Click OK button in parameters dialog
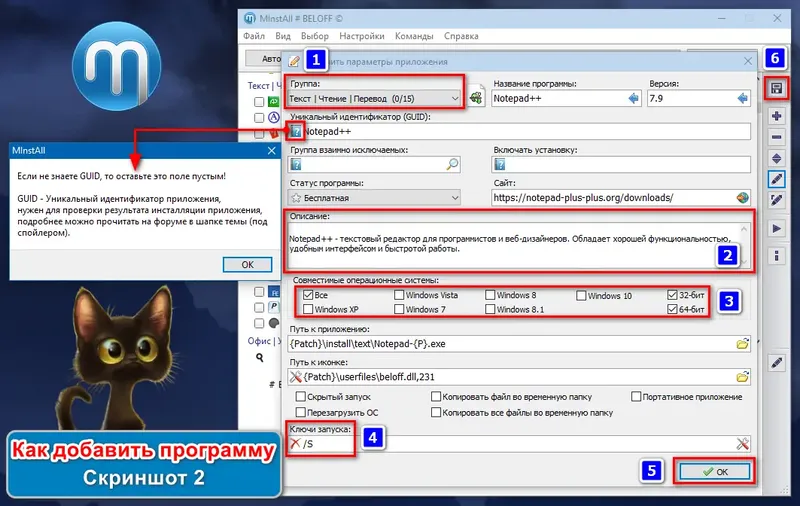Image resolution: width=800 pixels, height=506 pixels. click(x=714, y=472)
